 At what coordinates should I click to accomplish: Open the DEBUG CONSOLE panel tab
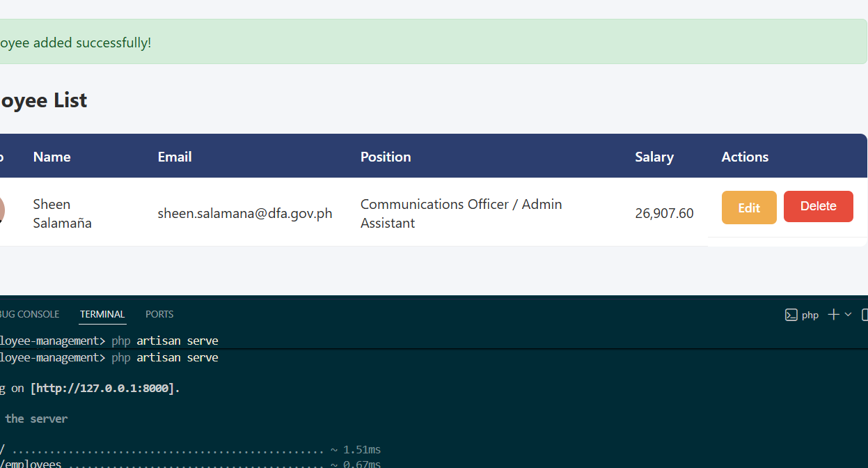(x=29, y=314)
